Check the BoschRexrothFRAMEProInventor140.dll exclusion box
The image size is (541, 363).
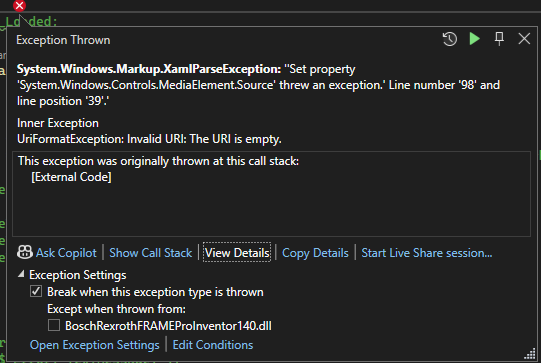click(x=54, y=325)
